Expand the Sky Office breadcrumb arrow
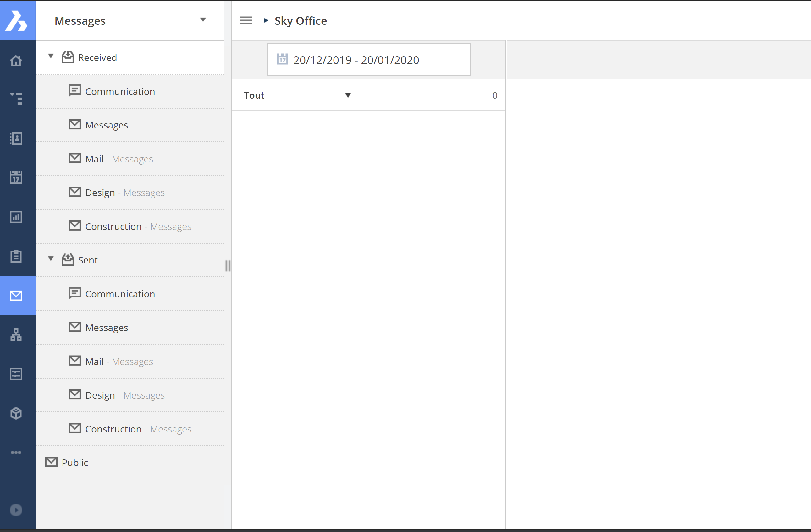This screenshot has height=532, width=811. (x=266, y=20)
